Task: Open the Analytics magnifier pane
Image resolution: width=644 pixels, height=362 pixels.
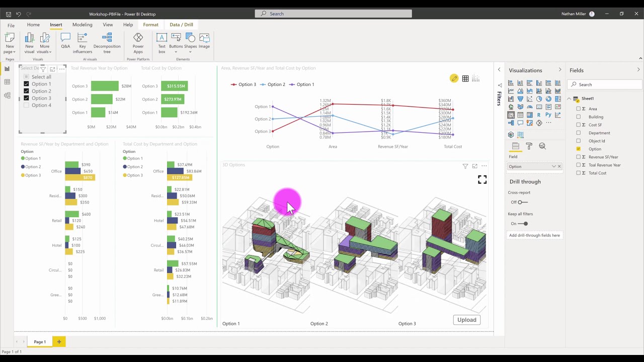Action: point(543,145)
